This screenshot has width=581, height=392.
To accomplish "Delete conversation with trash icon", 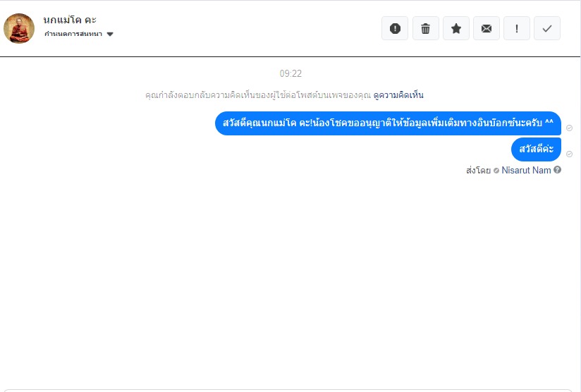I will coord(425,28).
